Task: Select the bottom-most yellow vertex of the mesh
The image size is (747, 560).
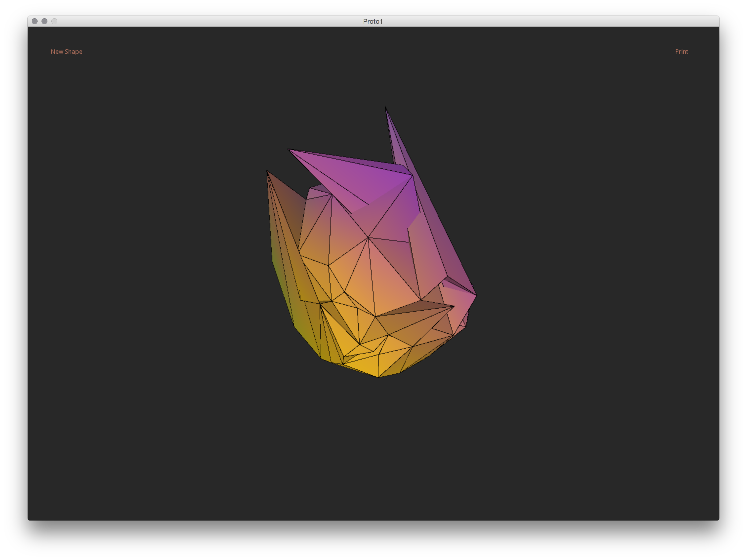Action: pyautogui.click(x=378, y=377)
